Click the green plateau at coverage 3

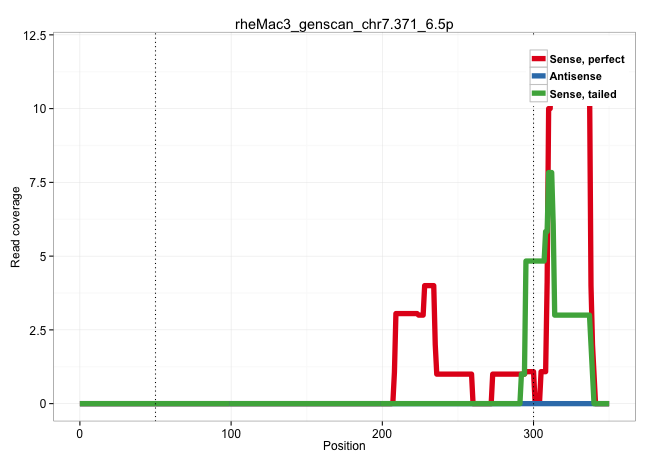[x=572, y=315]
